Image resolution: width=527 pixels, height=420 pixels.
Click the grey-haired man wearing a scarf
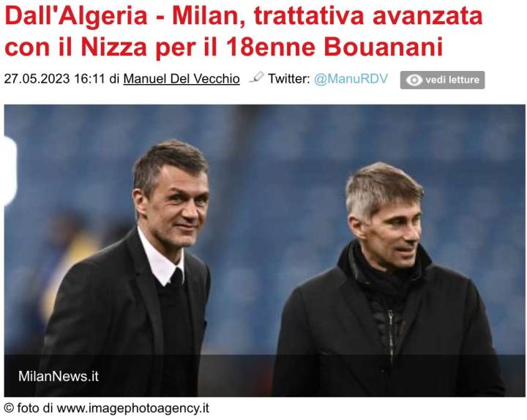point(386,280)
